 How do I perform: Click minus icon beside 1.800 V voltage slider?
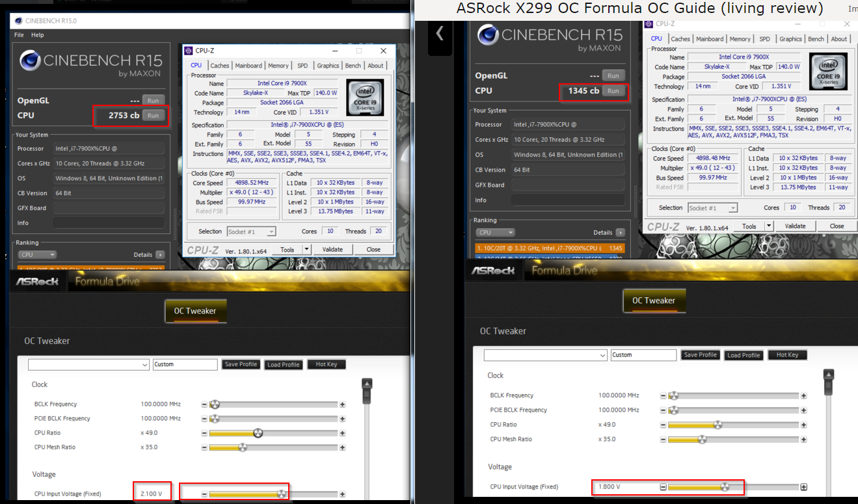tap(663, 487)
